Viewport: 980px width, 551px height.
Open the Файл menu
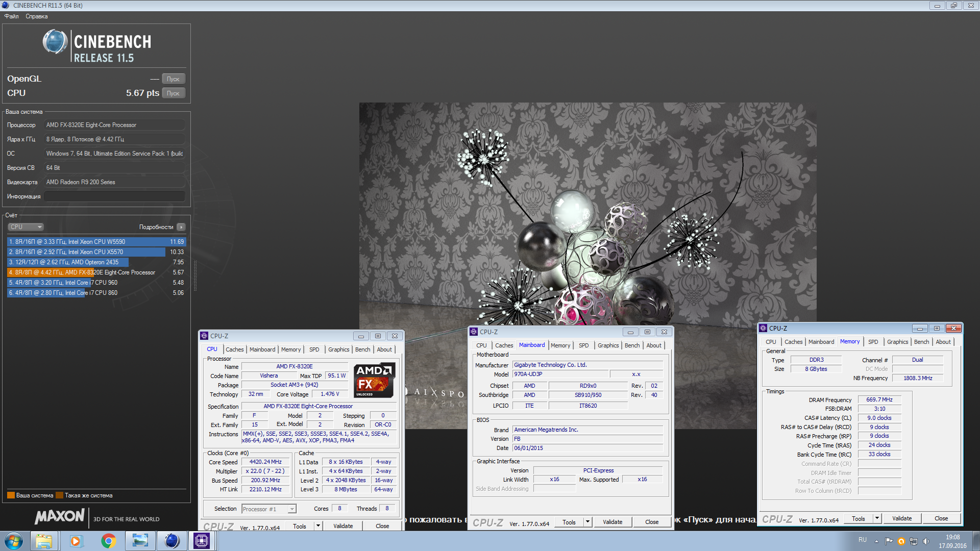point(12,16)
